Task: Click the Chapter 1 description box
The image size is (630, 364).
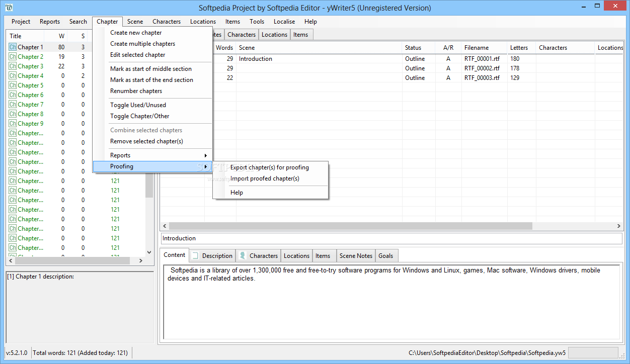Action: pyautogui.click(x=80, y=307)
